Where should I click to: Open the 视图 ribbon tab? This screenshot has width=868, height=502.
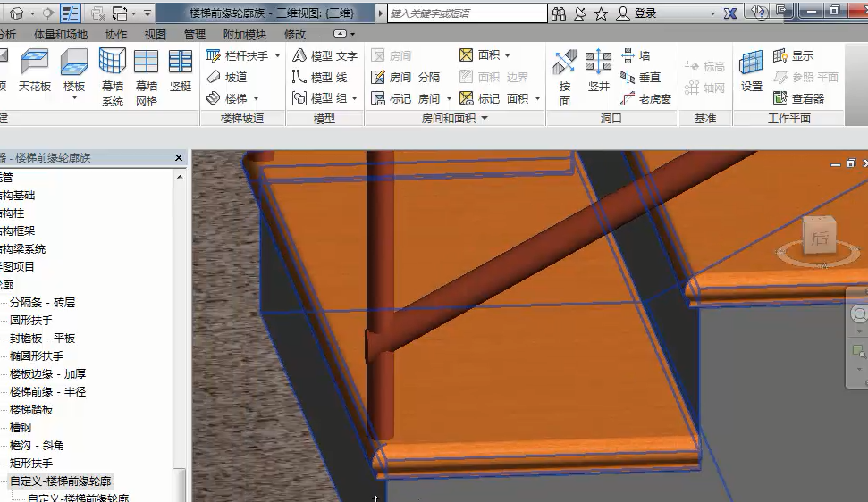point(156,35)
